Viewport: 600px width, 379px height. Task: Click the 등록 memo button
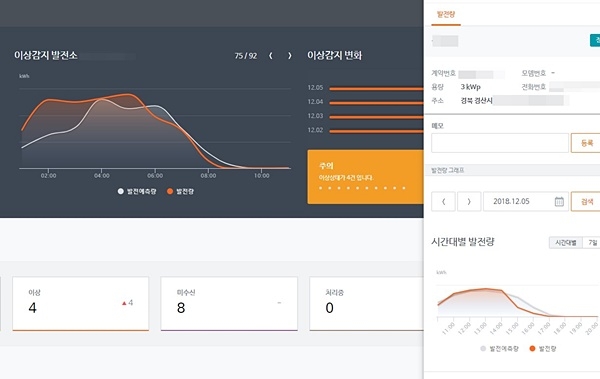click(x=586, y=143)
